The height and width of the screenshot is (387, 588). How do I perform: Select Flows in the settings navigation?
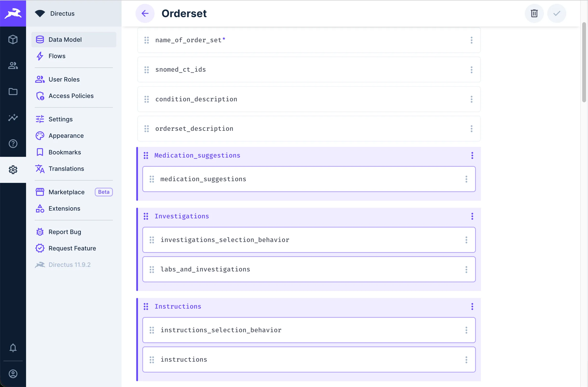point(56,56)
